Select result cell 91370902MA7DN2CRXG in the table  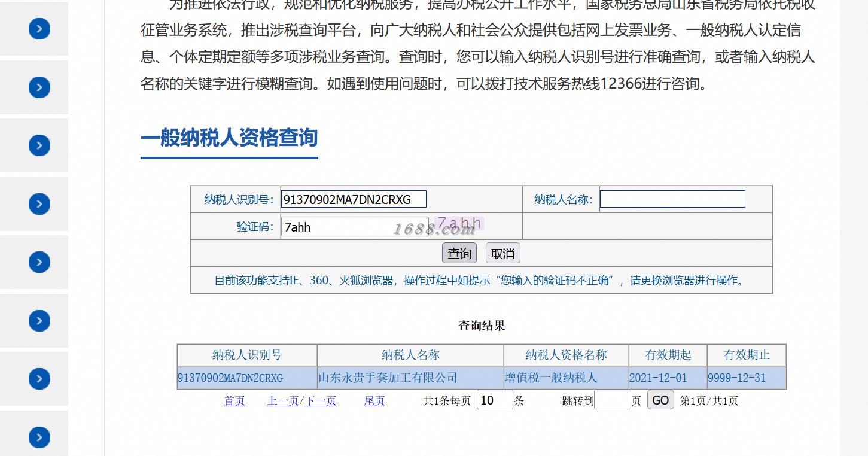pyautogui.click(x=247, y=378)
